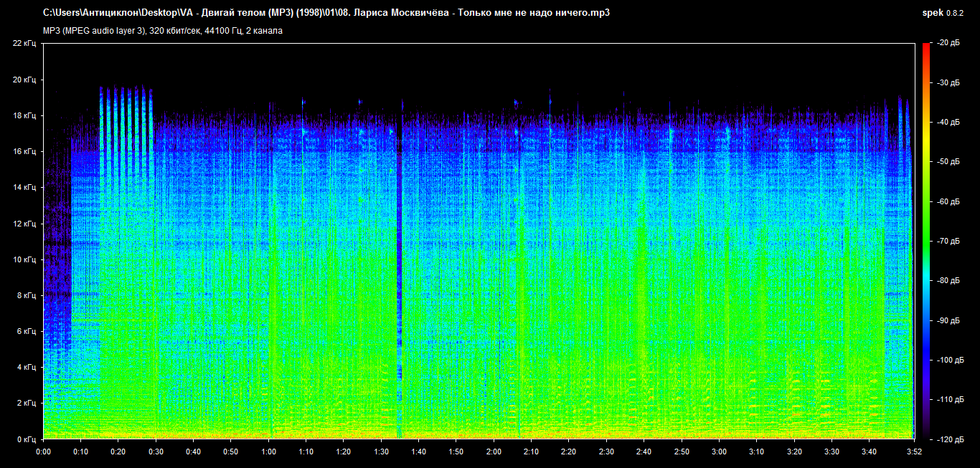Click the 22 кГц frequency label
Screen dimensions: 980x468
tap(24, 43)
